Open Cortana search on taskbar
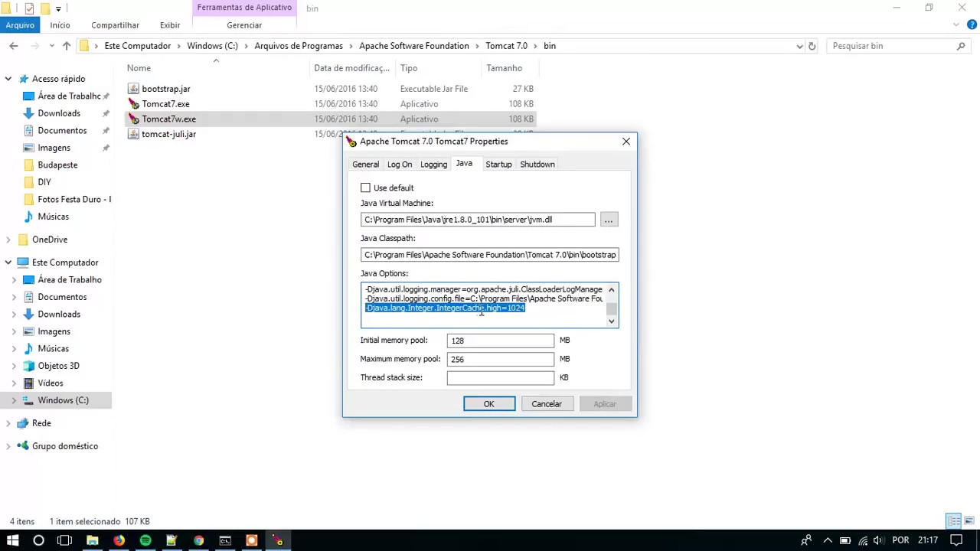 point(38,540)
